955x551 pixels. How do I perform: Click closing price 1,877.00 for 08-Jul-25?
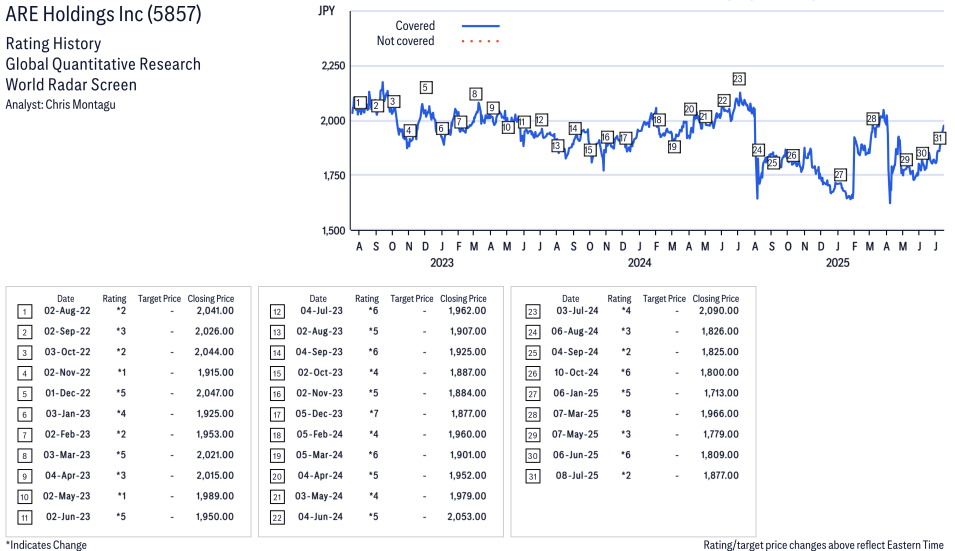coord(721,475)
